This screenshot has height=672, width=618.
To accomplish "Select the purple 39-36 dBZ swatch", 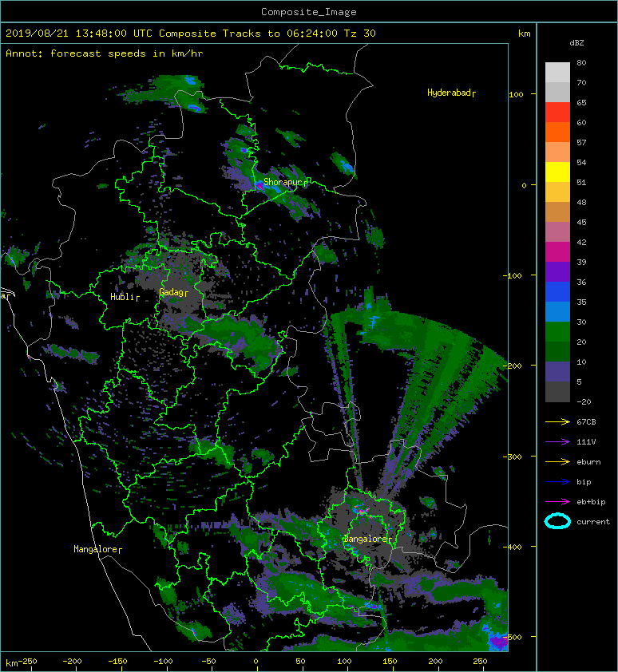I will (557, 272).
